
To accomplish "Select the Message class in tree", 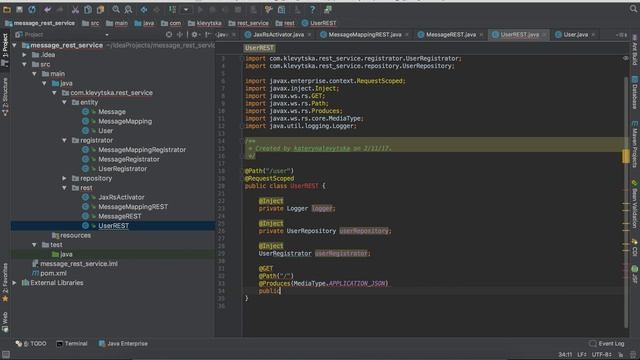I will 112,112.
